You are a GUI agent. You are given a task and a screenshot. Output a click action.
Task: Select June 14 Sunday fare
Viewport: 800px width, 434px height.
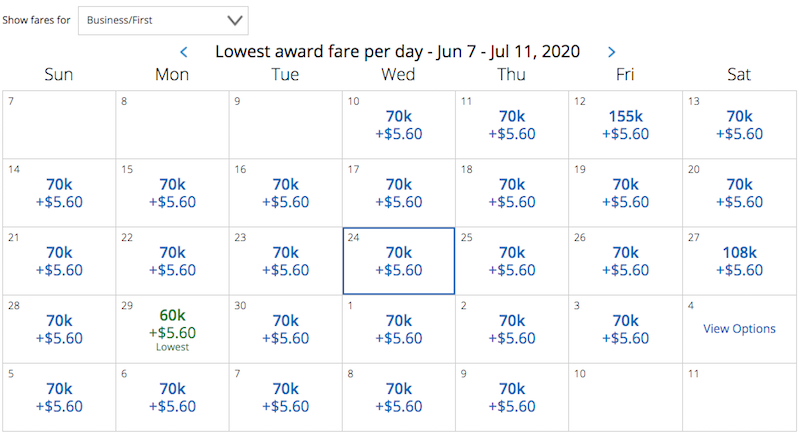click(x=59, y=193)
